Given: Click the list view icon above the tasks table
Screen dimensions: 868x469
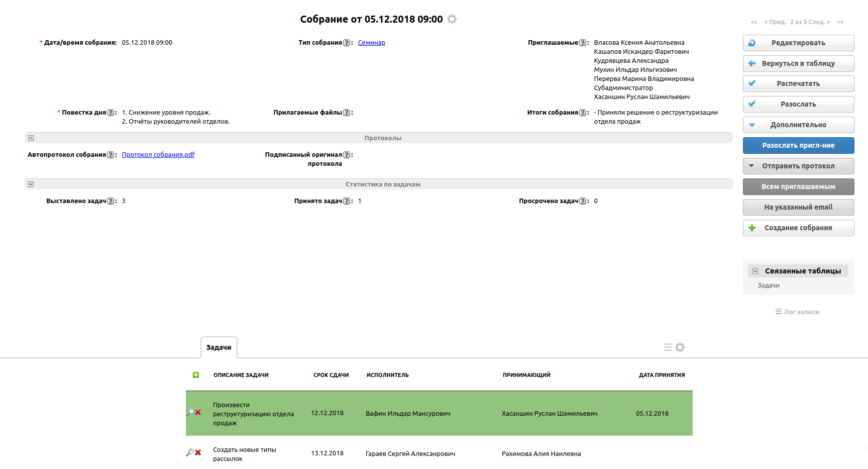Looking at the screenshot, I should (x=668, y=347).
